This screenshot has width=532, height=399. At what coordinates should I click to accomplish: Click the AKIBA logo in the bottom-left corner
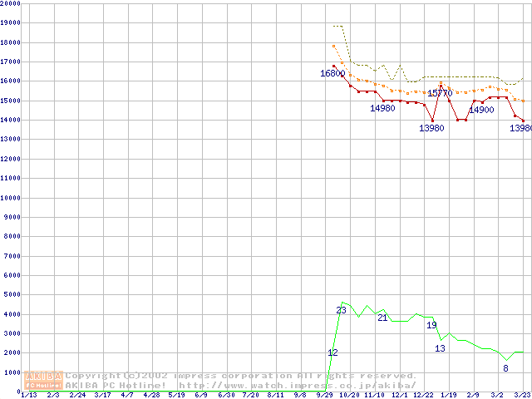43,381
